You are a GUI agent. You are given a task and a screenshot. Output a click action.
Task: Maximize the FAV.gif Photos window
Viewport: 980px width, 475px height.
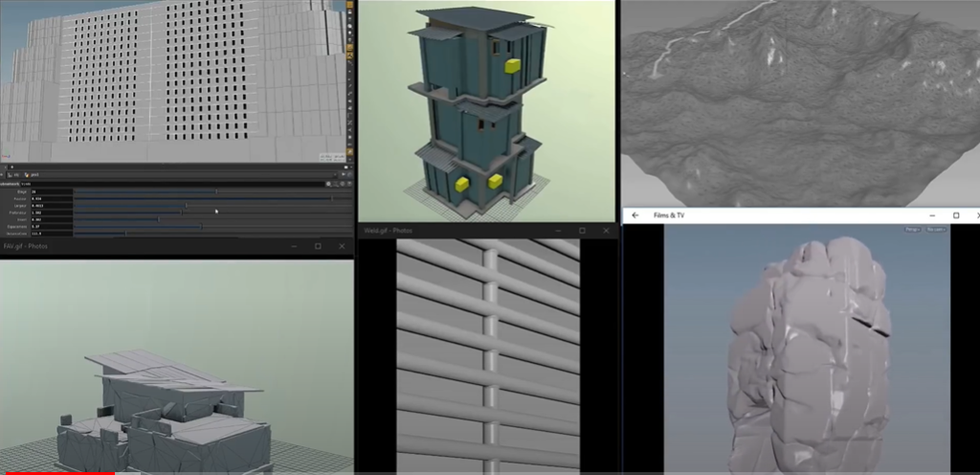coord(318,246)
